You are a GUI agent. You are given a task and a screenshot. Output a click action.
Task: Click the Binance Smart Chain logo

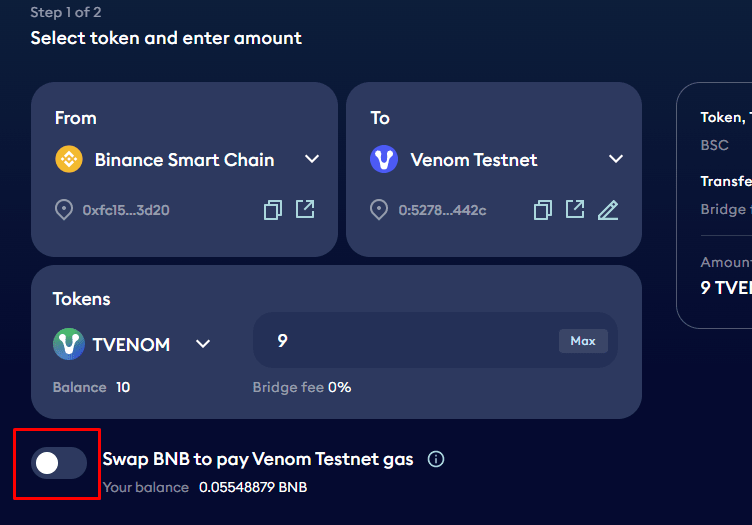tap(69, 159)
